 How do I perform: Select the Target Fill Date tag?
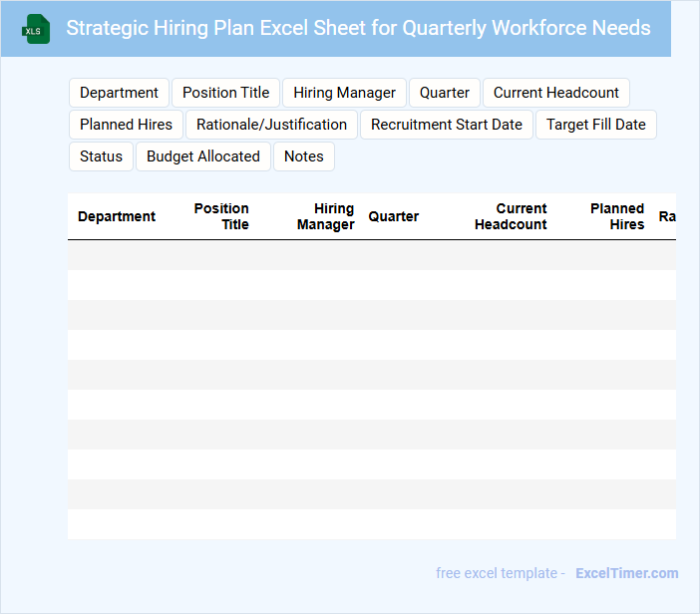pyautogui.click(x=595, y=125)
